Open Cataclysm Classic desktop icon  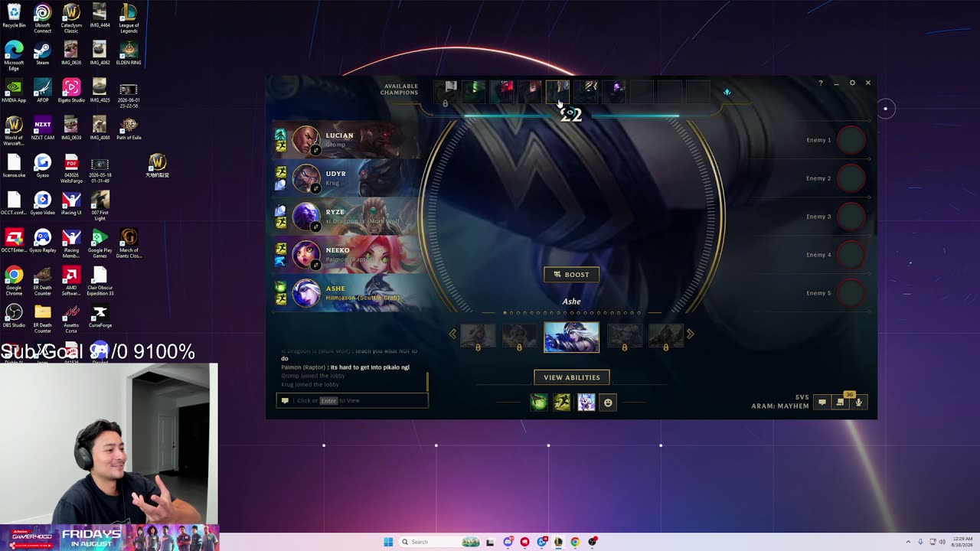tap(71, 18)
